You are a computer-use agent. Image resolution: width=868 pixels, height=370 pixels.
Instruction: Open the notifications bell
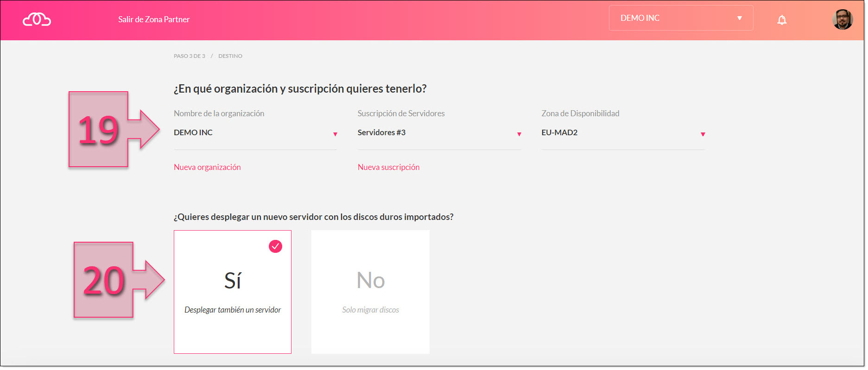782,20
